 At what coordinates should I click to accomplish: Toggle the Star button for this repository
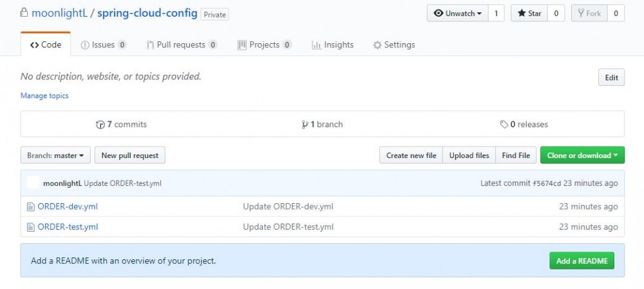coord(529,13)
